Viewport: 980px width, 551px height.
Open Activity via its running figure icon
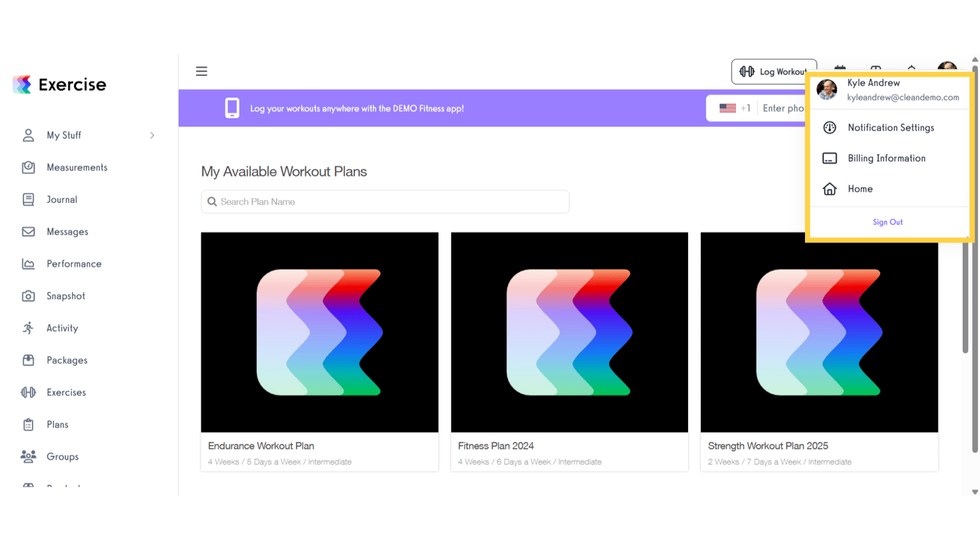pyautogui.click(x=29, y=328)
